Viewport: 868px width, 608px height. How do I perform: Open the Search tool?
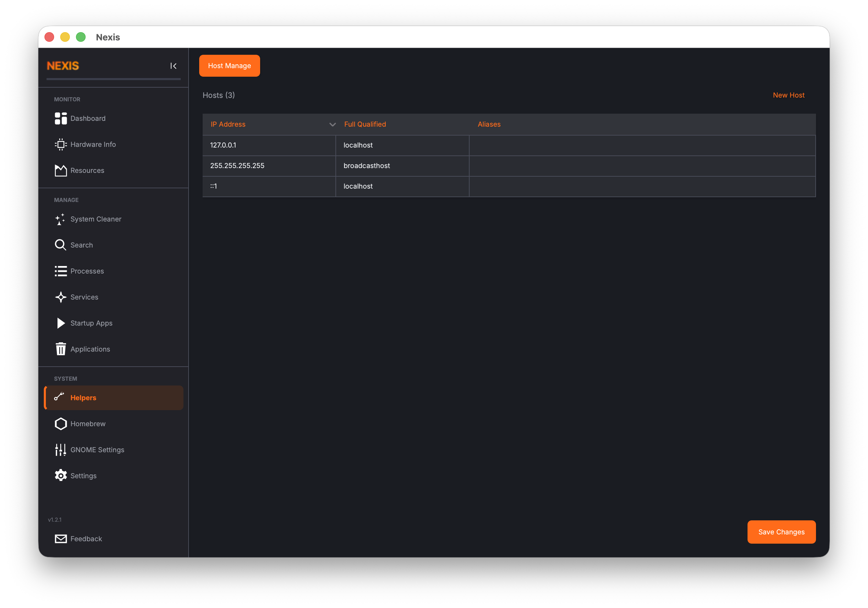[x=81, y=245]
